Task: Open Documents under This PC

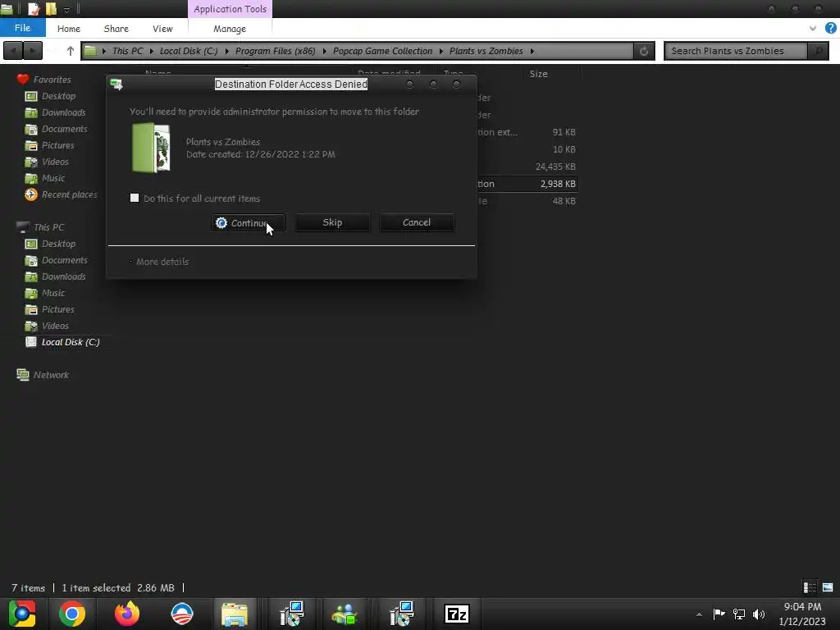Action: click(64, 260)
